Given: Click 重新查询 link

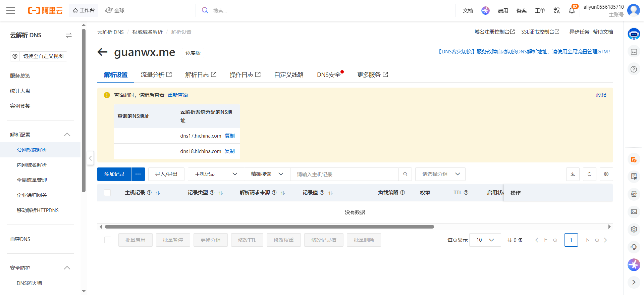Looking at the screenshot, I should click(178, 95).
